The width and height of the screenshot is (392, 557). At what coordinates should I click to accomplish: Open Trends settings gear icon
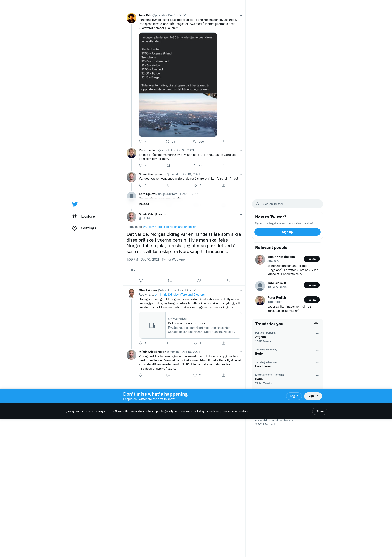click(316, 324)
